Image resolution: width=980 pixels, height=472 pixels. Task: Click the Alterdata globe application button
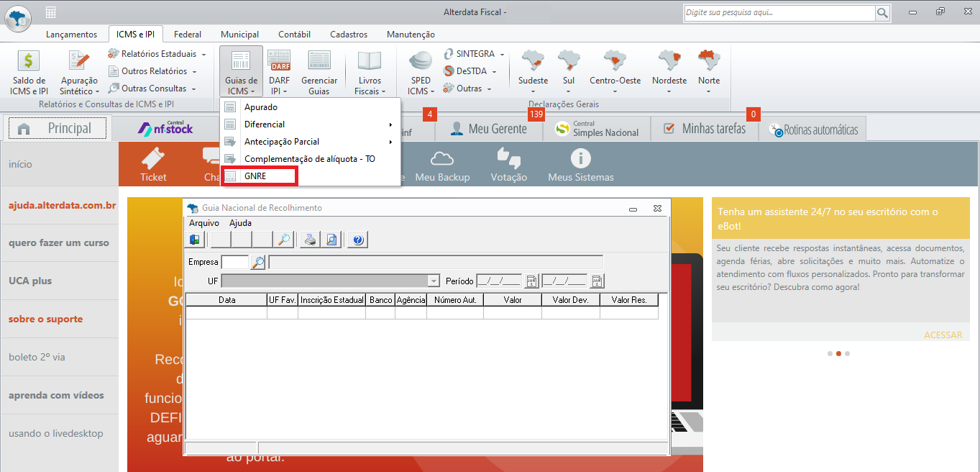tap(18, 18)
